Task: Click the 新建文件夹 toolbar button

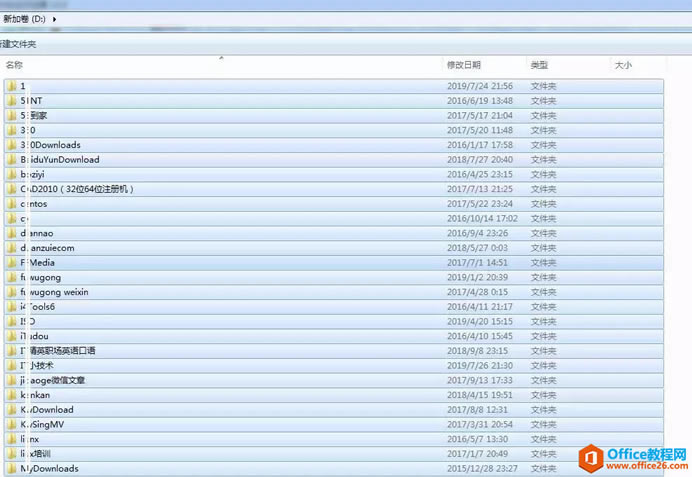Action: 18,44
